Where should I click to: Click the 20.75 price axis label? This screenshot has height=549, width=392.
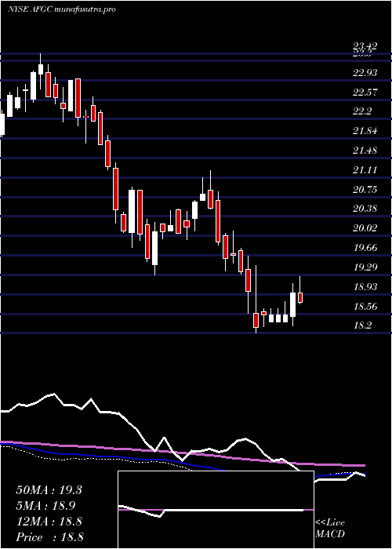365,190
